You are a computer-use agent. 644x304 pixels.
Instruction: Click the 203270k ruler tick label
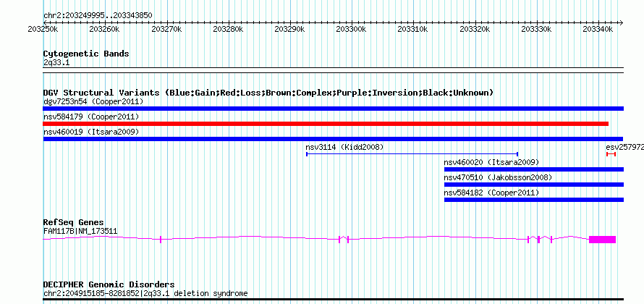tap(166, 30)
